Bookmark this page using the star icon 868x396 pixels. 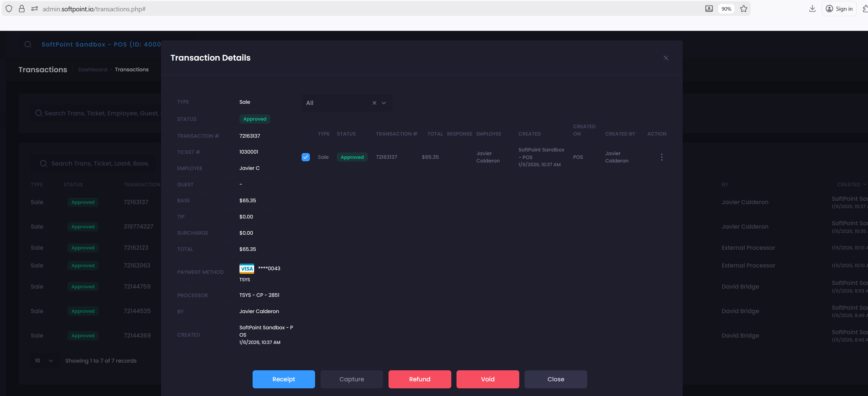click(x=744, y=9)
